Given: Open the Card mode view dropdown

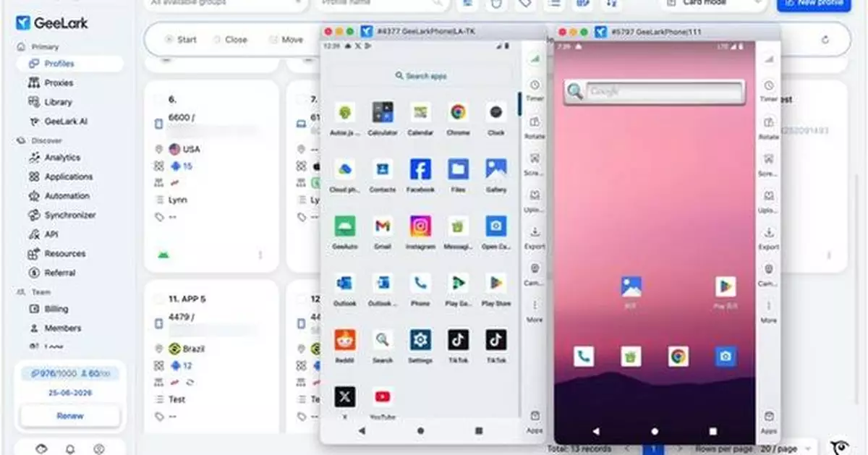Looking at the screenshot, I should [712, 4].
